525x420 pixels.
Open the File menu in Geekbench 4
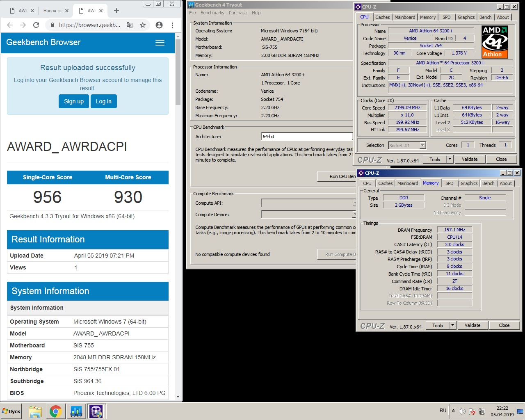(192, 13)
